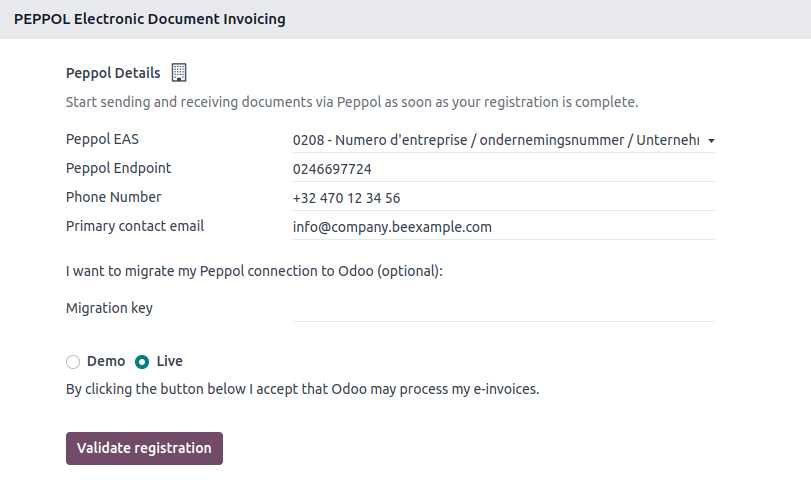Click the Peppol Details heading
The width and height of the screenshot is (811, 495).
click(x=113, y=73)
